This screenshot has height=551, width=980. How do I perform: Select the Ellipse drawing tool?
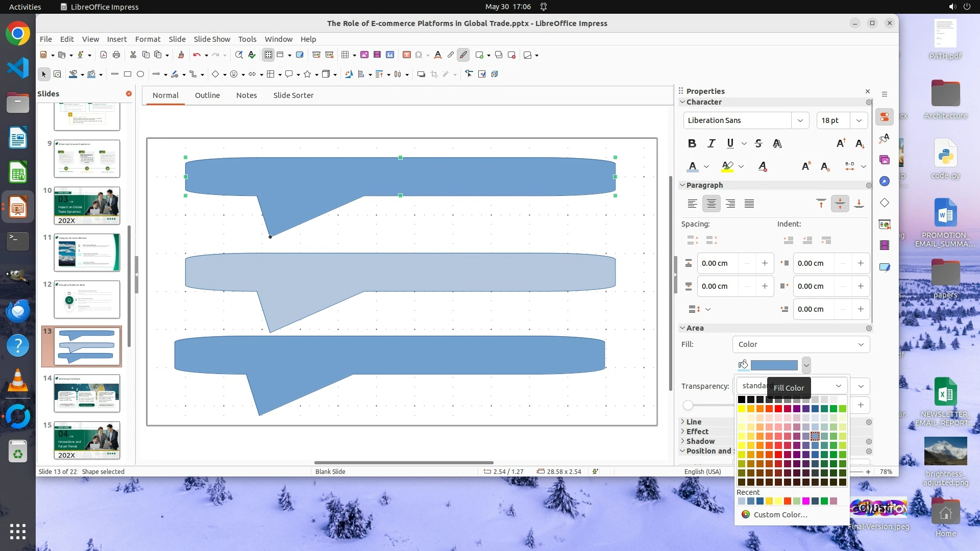(140, 74)
